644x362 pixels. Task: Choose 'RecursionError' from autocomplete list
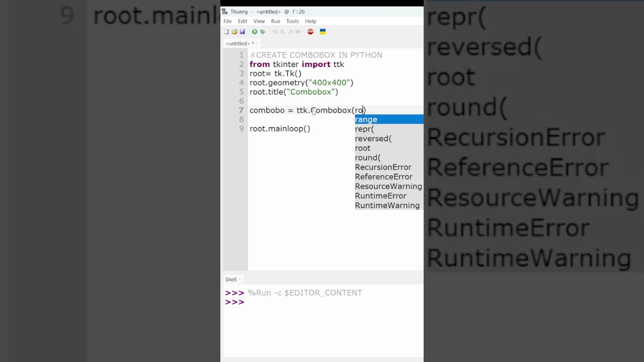(389, 167)
